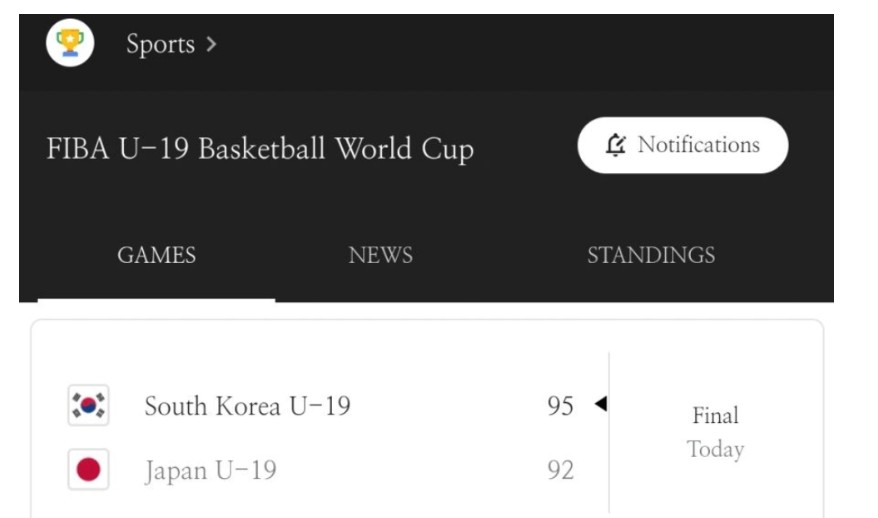Click South Korea's score of 95
The height and width of the screenshot is (518, 878).
tap(560, 406)
